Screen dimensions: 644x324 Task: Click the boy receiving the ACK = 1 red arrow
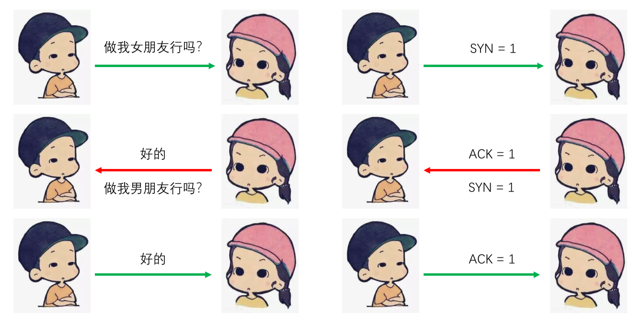[380, 161]
